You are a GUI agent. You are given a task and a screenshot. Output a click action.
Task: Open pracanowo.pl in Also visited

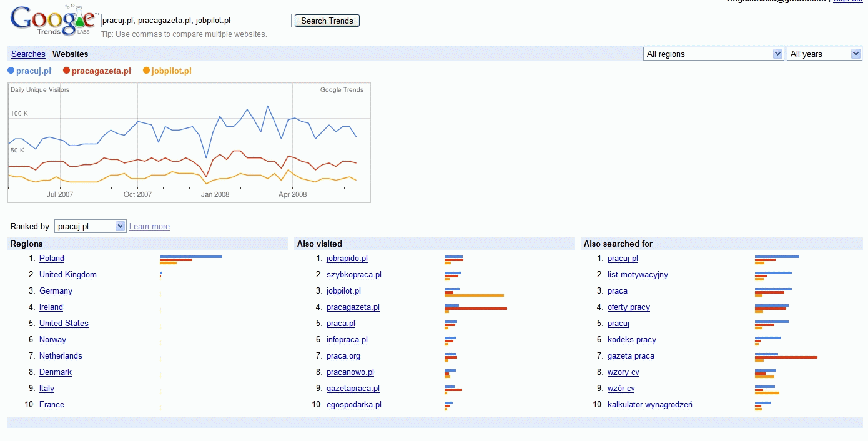(350, 372)
